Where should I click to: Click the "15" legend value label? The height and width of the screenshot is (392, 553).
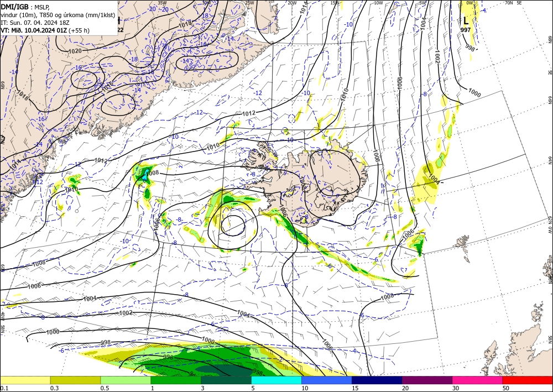click(x=355, y=388)
